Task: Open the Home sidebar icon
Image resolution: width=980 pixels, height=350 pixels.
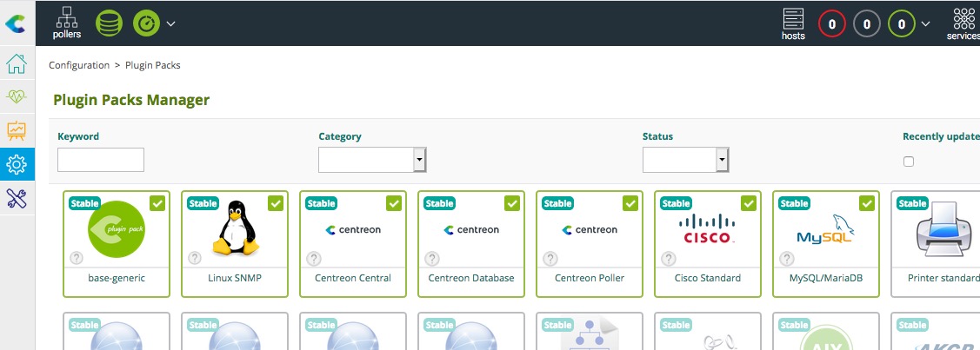Action: pos(17,64)
